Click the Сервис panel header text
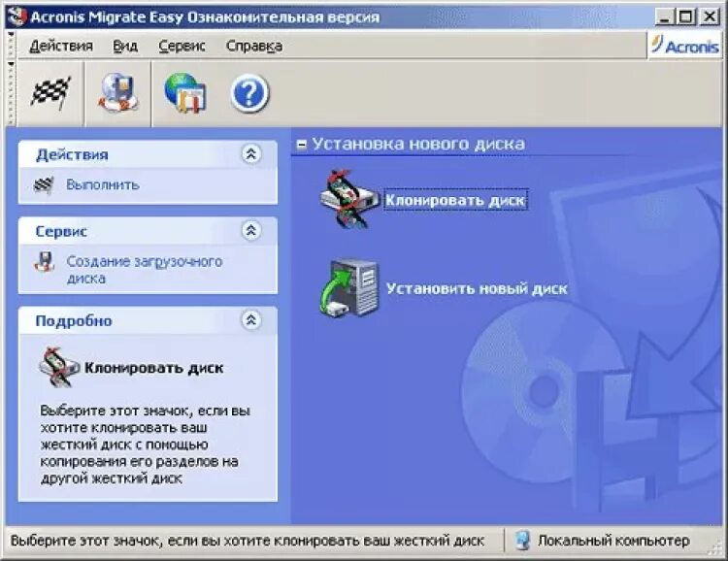Viewport: 728px width, 561px height. click(61, 231)
